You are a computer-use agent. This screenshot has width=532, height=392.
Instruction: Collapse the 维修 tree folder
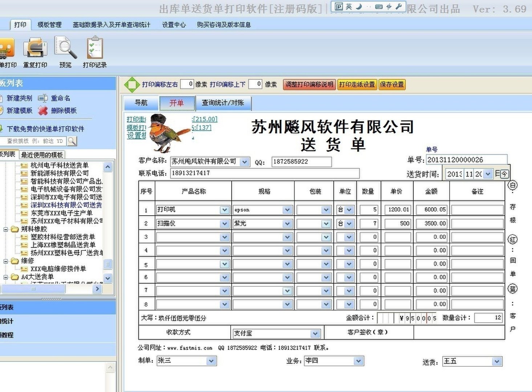click(x=6, y=261)
